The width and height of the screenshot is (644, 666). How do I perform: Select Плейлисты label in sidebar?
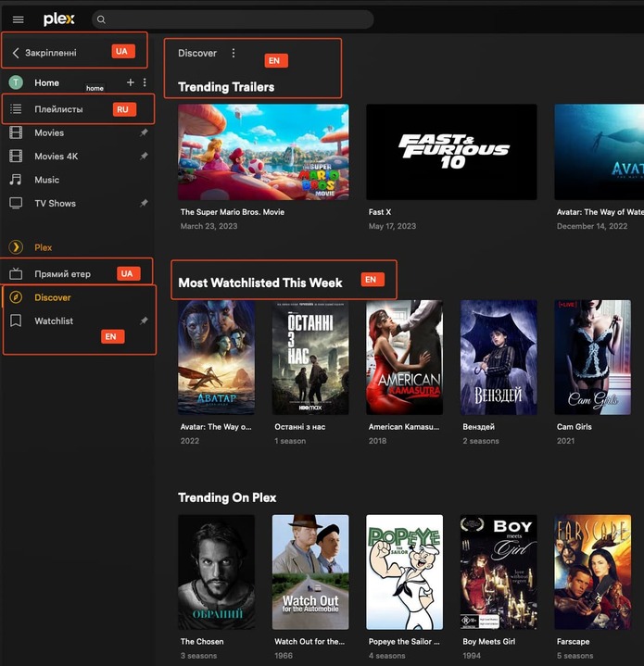coord(58,109)
